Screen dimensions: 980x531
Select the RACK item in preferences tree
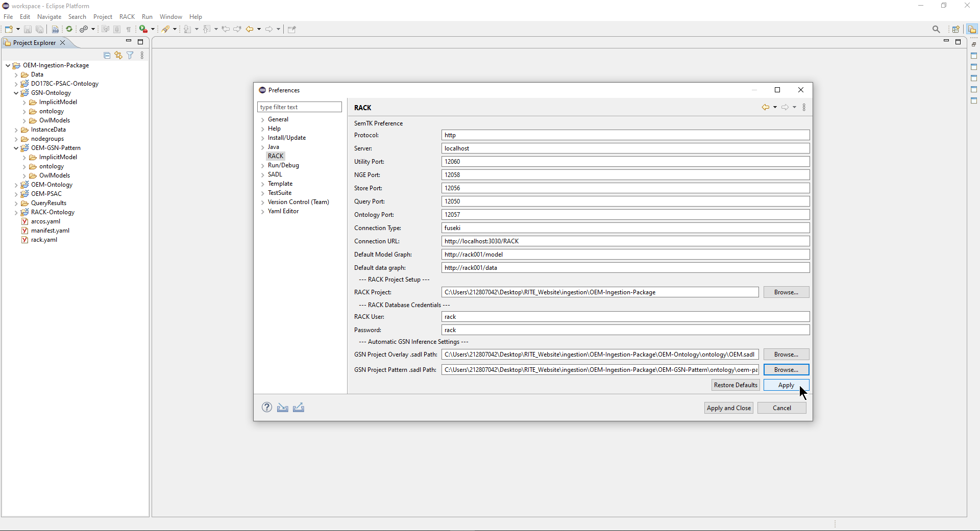tap(276, 156)
